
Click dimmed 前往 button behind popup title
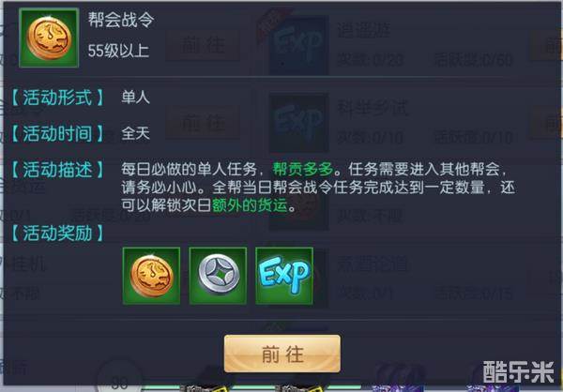coord(203,46)
